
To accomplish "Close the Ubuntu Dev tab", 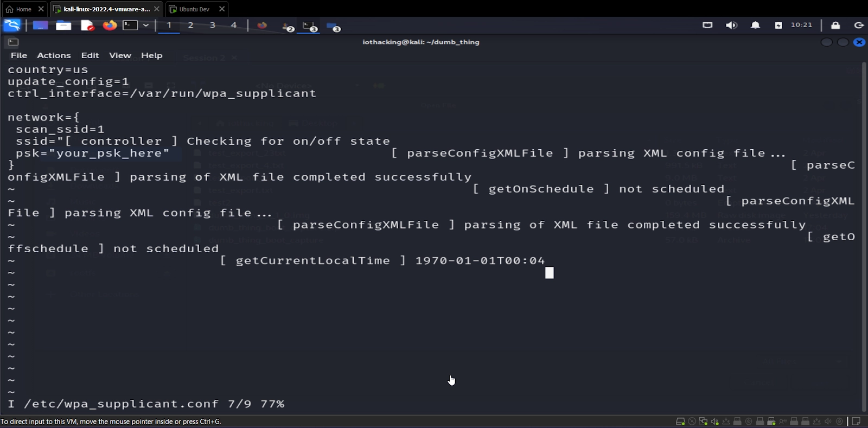I will [x=222, y=9].
